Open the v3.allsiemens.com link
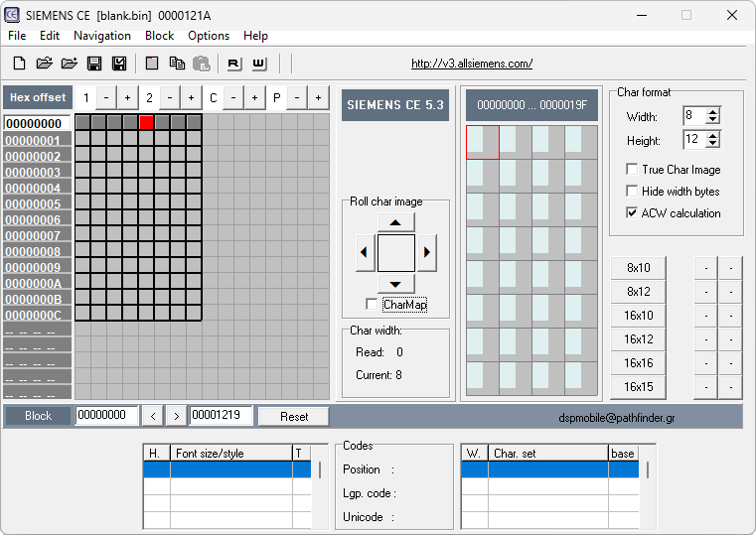The height and width of the screenshot is (535, 756). [x=472, y=64]
